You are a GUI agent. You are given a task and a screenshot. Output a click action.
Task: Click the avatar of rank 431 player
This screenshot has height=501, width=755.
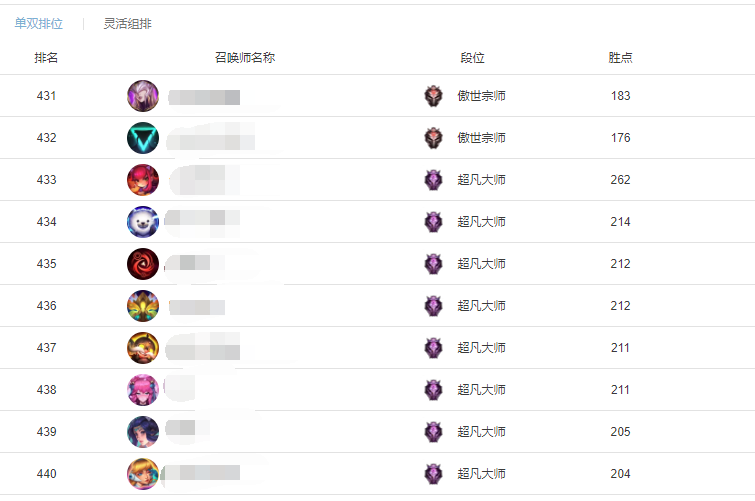tap(143, 96)
